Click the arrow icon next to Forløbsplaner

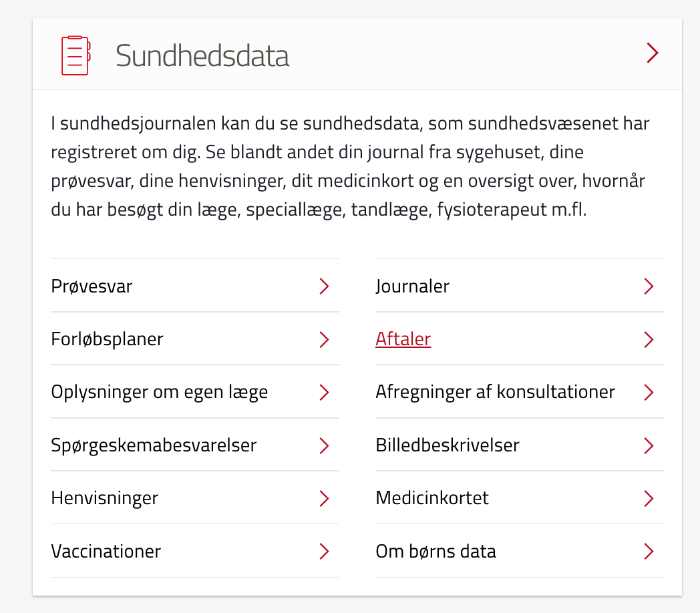(324, 339)
